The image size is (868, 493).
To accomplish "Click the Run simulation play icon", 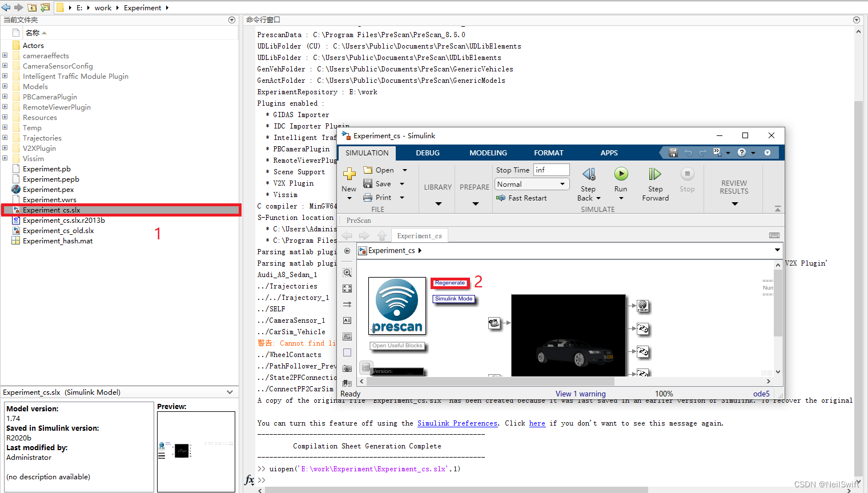I will (621, 174).
